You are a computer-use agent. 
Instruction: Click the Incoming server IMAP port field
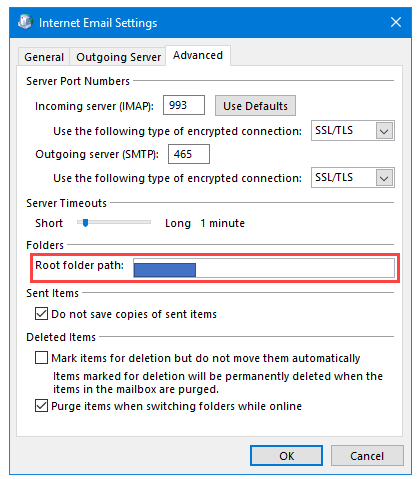(184, 105)
